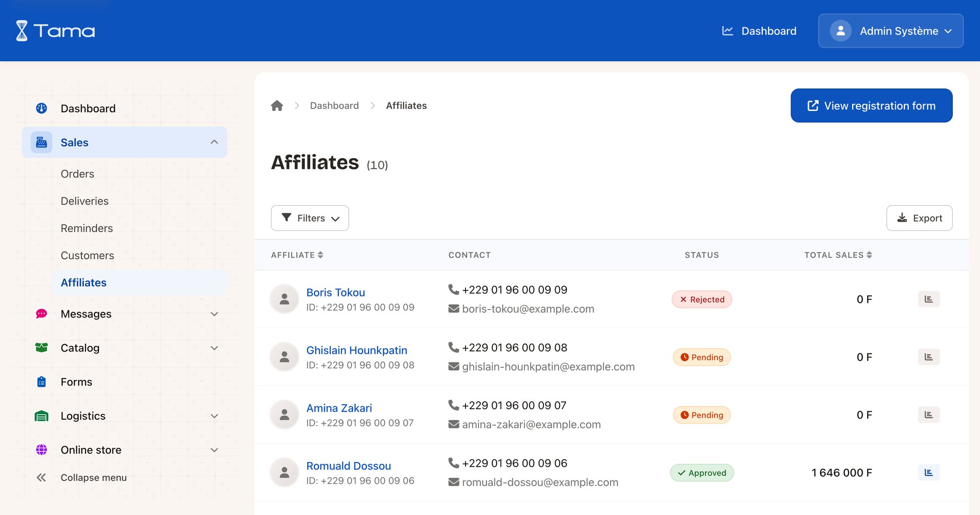Open Romuald Dossou's profile link
The image size is (980, 515).
348,466
